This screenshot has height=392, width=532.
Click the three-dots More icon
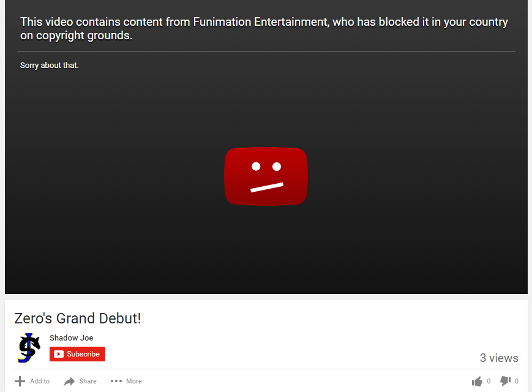(x=116, y=381)
